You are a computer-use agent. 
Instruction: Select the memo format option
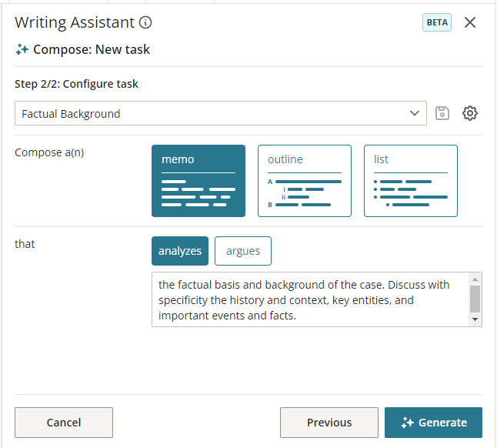point(198,181)
